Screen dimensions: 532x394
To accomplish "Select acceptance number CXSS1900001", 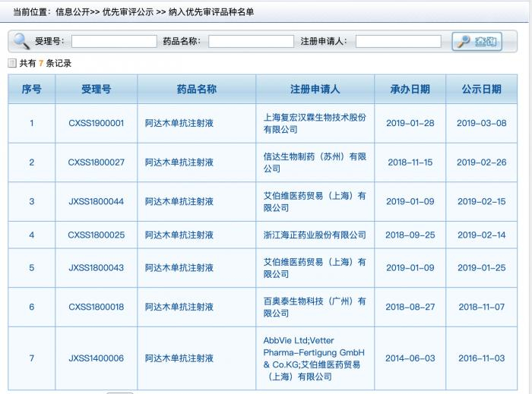I will coord(97,123).
